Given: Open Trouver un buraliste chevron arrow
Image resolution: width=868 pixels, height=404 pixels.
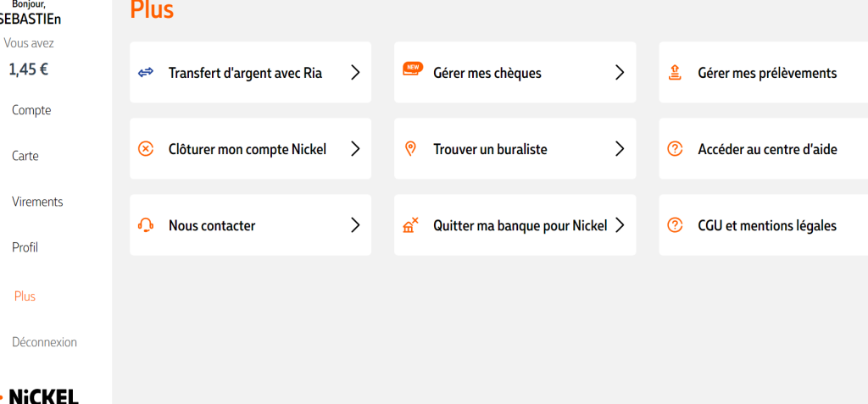Looking at the screenshot, I should point(620,149).
